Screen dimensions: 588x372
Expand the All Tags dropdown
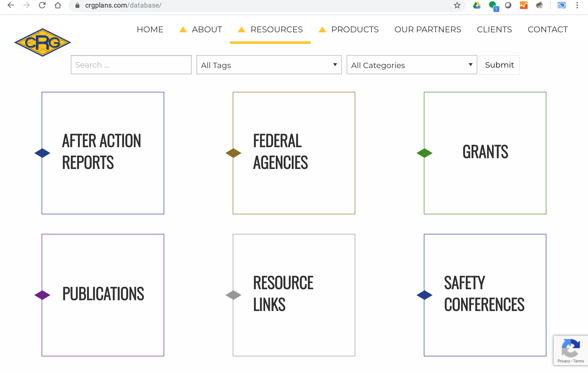pyautogui.click(x=269, y=65)
